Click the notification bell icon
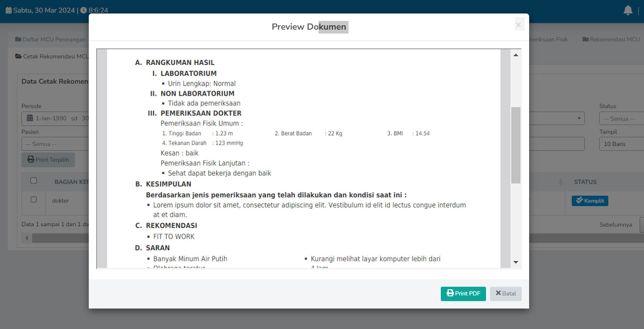 point(627,10)
